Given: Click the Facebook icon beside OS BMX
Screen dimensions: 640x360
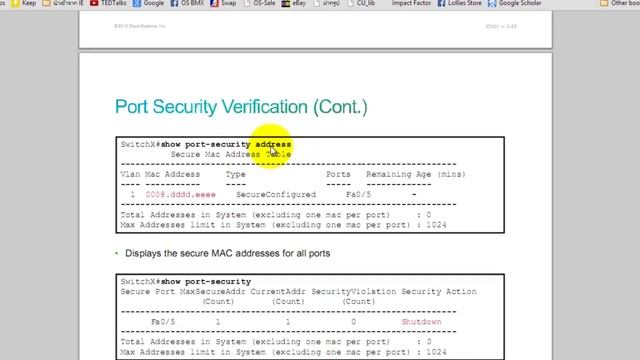Looking at the screenshot, I should point(174,3).
